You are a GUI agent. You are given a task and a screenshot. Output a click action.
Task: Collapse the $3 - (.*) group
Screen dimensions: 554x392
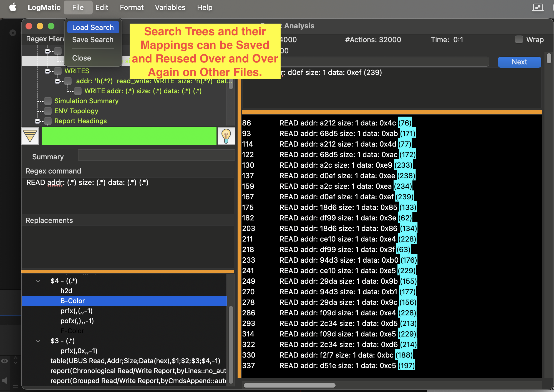coord(38,341)
